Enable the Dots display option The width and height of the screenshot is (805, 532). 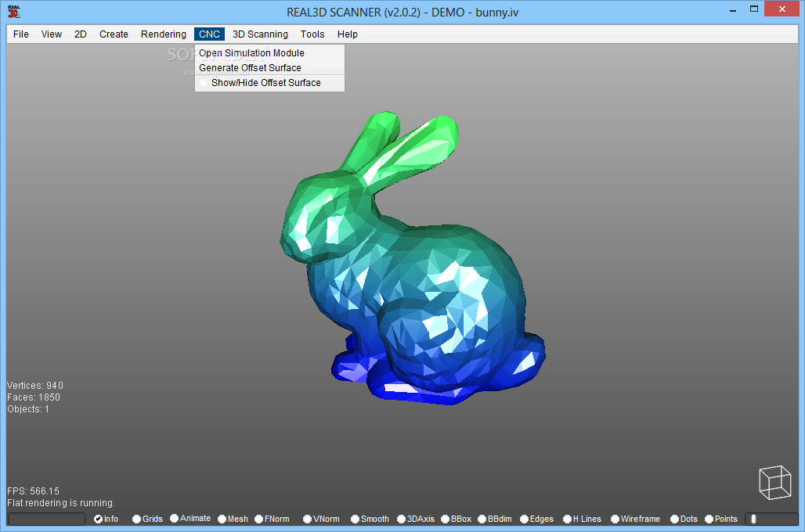click(684, 519)
